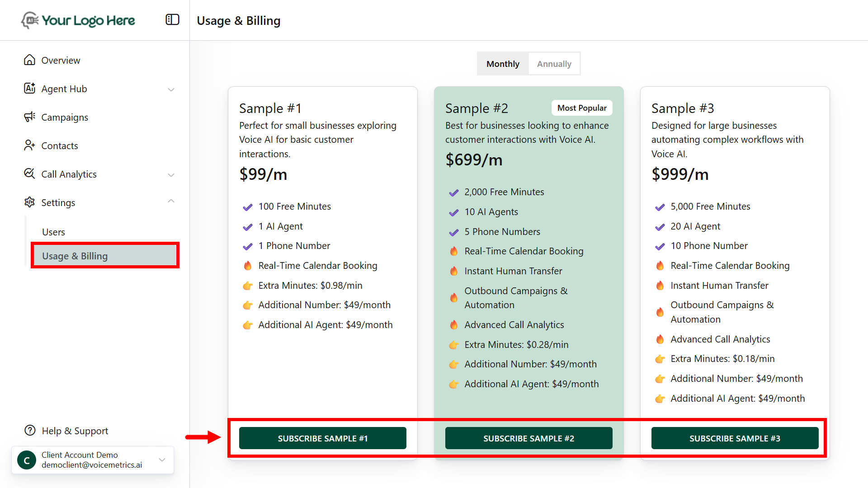Open the Client Account Demo dropdown

162,460
